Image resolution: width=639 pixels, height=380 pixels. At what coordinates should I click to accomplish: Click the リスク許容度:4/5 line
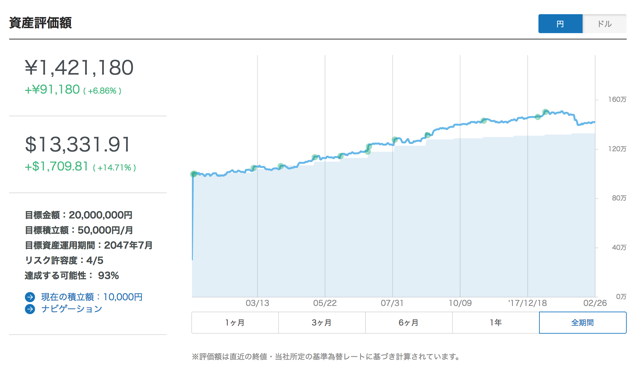64,260
